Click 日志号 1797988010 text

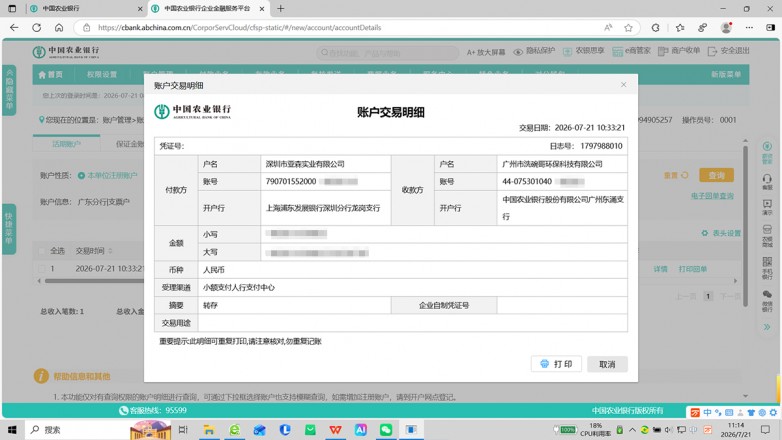pyautogui.click(x=586, y=146)
